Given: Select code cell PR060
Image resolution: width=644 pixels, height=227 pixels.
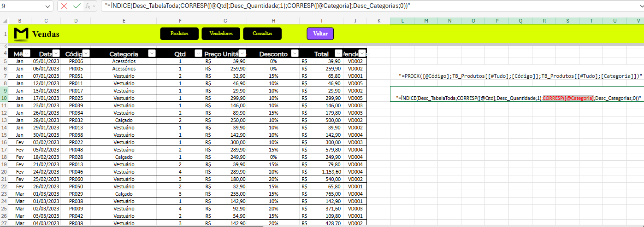Looking at the screenshot, I should coord(76,179).
